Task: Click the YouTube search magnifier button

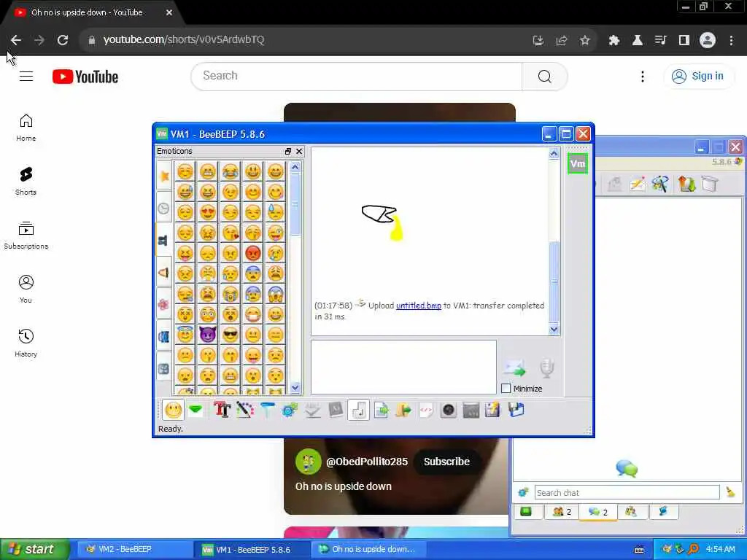Action: [x=544, y=76]
